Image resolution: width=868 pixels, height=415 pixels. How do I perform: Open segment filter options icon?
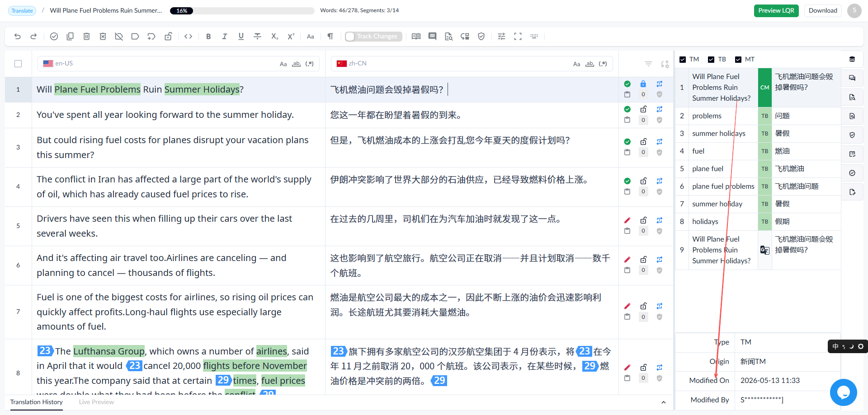(648, 64)
